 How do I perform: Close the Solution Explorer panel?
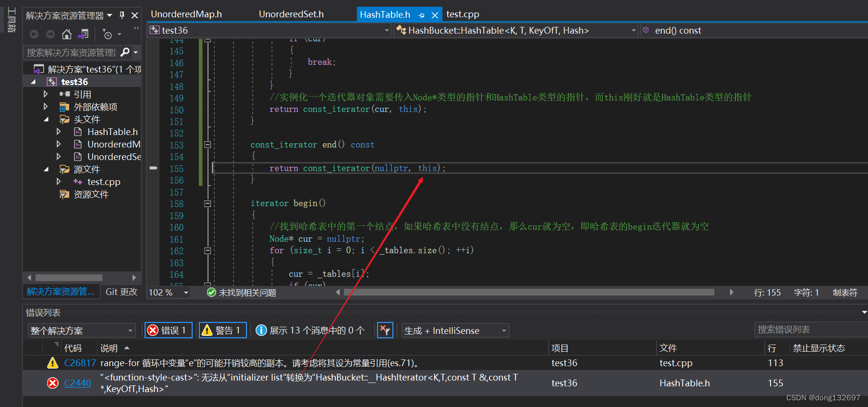[x=135, y=15]
